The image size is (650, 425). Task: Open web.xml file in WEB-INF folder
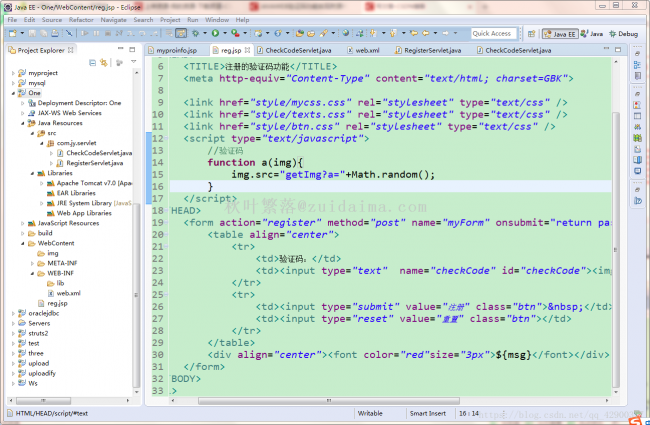point(67,293)
